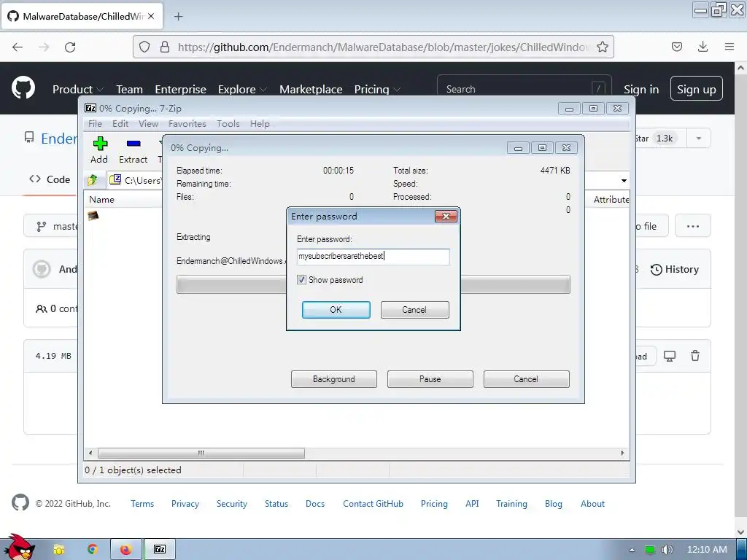
Task: Switch to the GitHub Code tab
Action: coord(50,179)
